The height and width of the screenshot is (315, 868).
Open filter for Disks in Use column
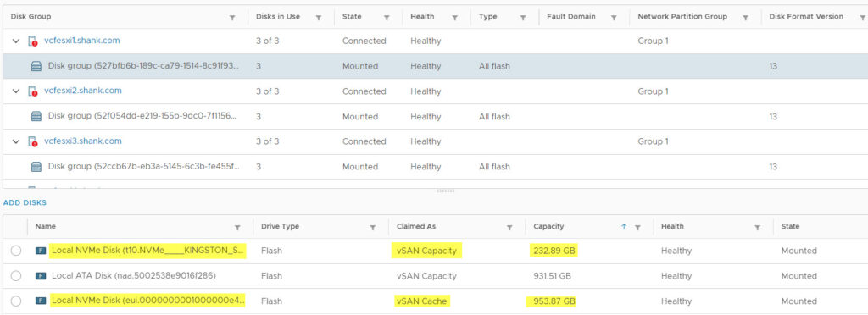click(x=319, y=18)
